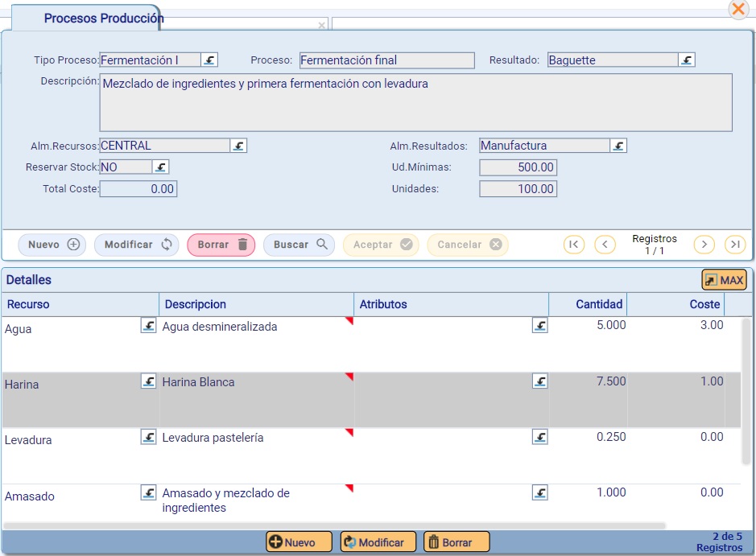Click the red note marker on Amasado description
Viewport: 756px width, 556px height.
(x=350, y=488)
